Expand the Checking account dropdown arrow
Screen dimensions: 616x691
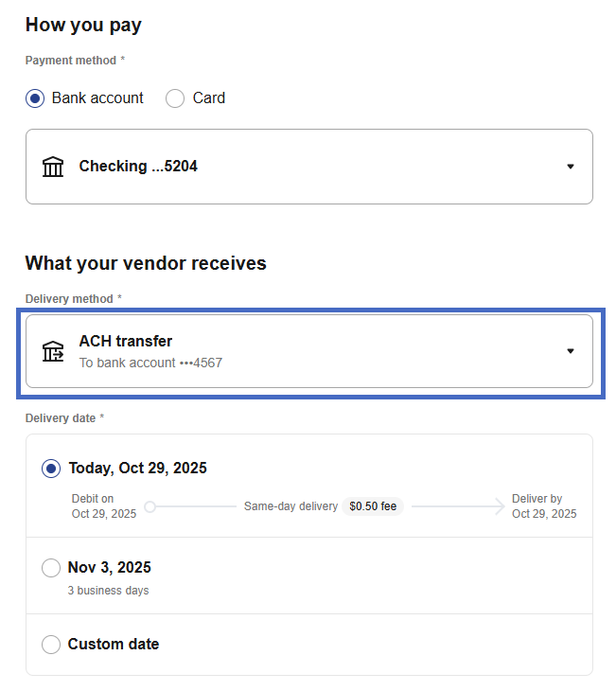point(570,167)
